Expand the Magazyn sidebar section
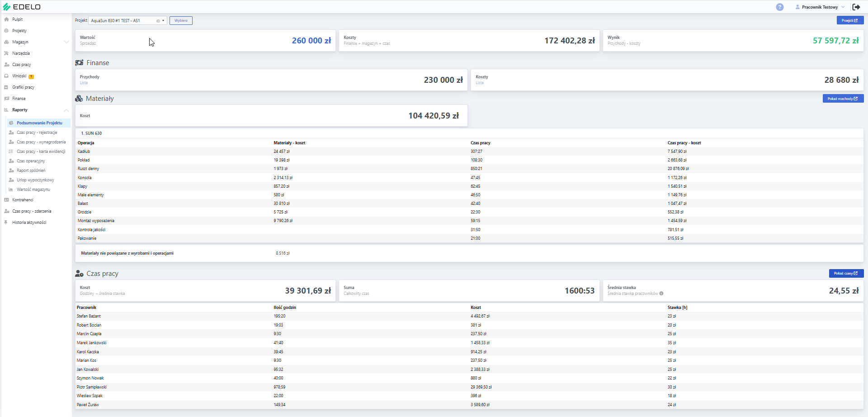The image size is (868, 417). 66,42
